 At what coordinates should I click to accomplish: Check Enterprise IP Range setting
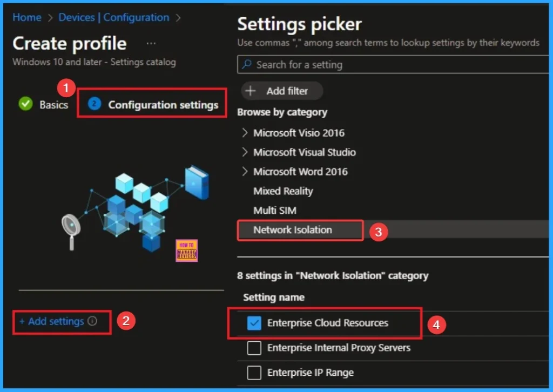[254, 373]
